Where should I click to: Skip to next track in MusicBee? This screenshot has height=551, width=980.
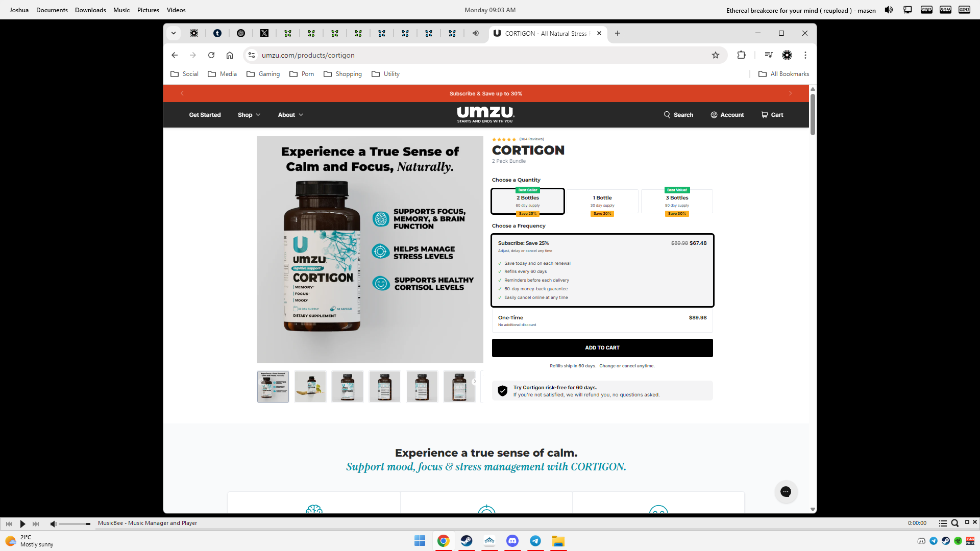point(36,523)
